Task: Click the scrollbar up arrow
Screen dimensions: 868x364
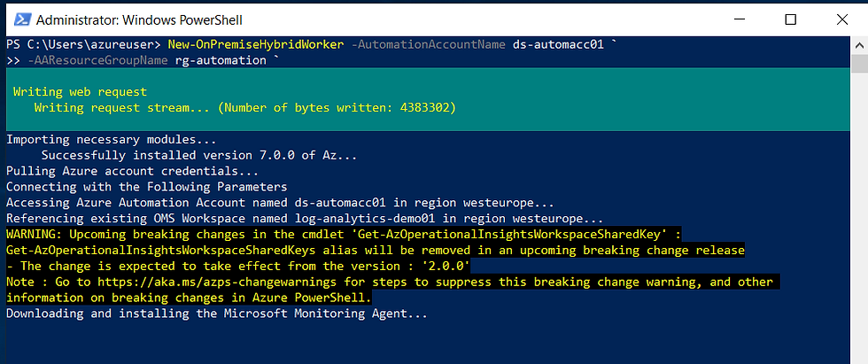Action: pyautogui.click(x=858, y=46)
